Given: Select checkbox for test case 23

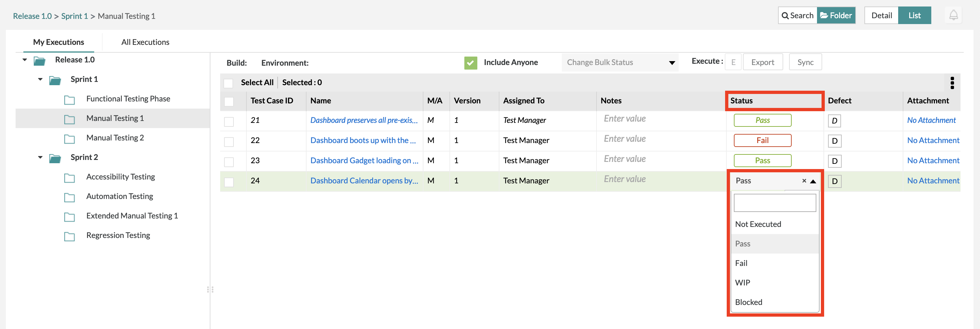Looking at the screenshot, I should tap(229, 162).
